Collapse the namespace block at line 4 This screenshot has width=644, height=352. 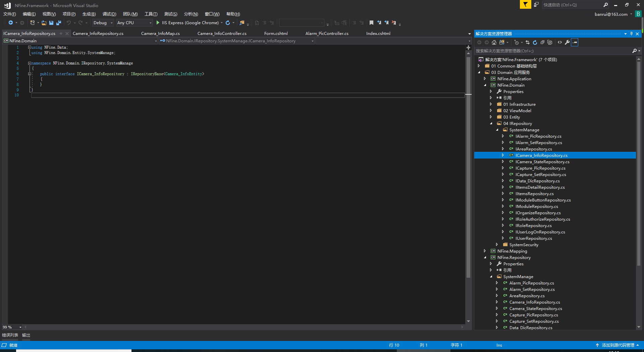pyautogui.click(x=30, y=63)
